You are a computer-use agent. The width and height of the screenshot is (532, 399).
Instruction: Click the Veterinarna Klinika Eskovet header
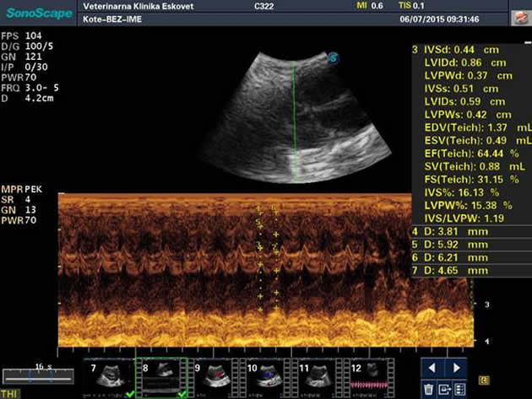(138, 6)
